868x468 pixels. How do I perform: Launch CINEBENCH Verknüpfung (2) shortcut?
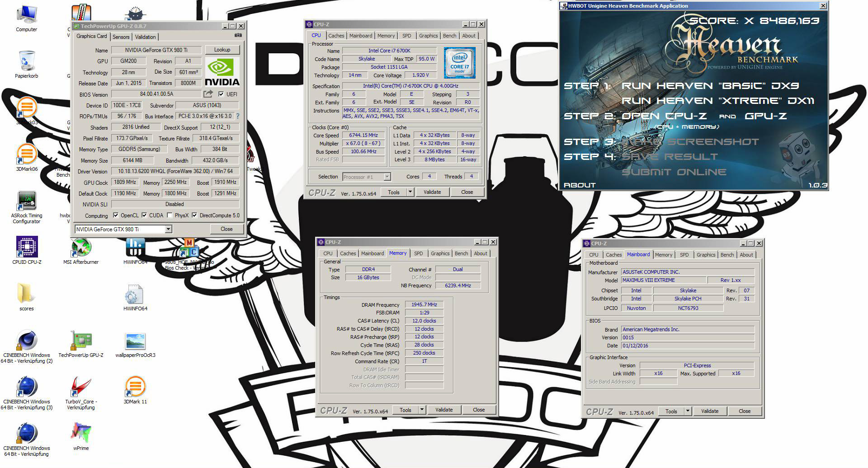click(27, 347)
